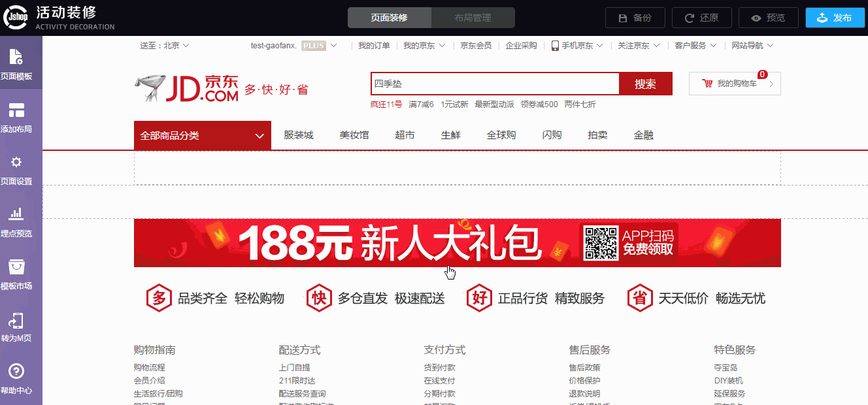
Task: Click 疯狂11号 hot search link
Action: pos(386,105)
